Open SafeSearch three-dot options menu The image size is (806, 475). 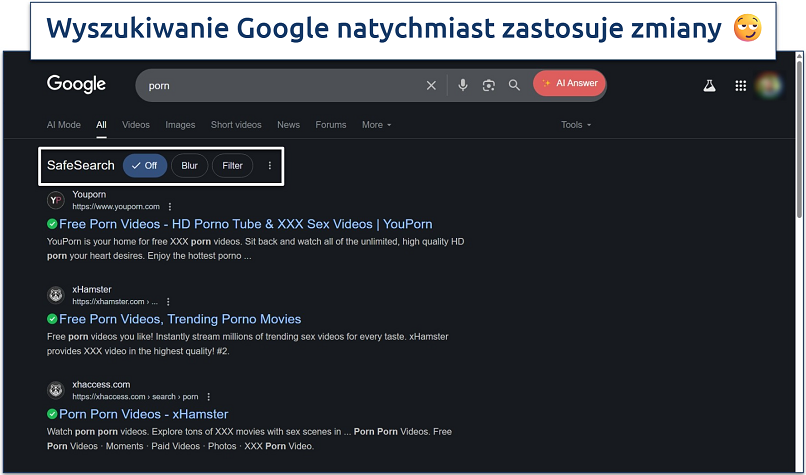269,166
